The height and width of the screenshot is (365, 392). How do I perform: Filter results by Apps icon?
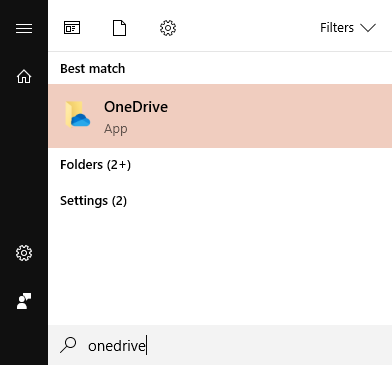pyautogui.click(x=72, y=28)
